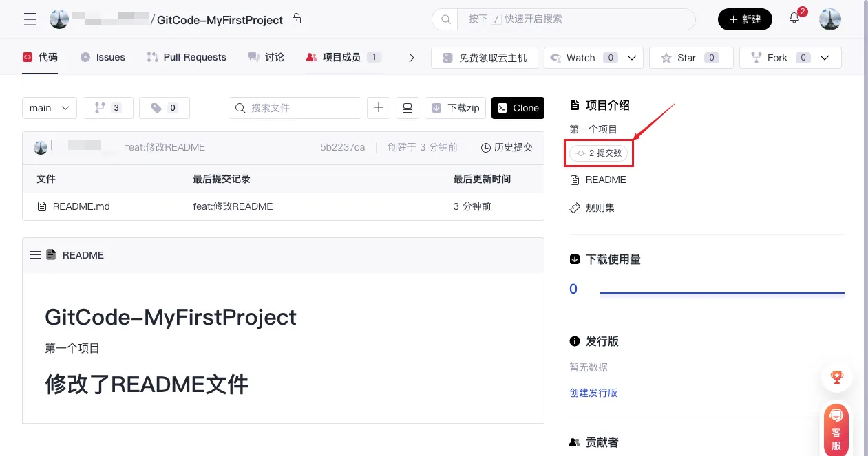Switch to the Issues tab
Image resolution: width=868 pixels, height=456 pixels.
click(103, 58)
